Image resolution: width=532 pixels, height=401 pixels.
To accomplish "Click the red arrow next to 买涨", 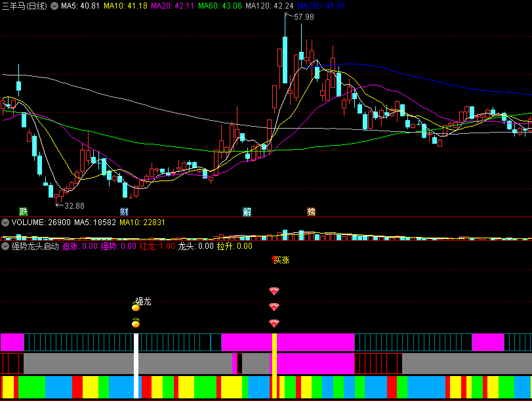I will (274, 259).
